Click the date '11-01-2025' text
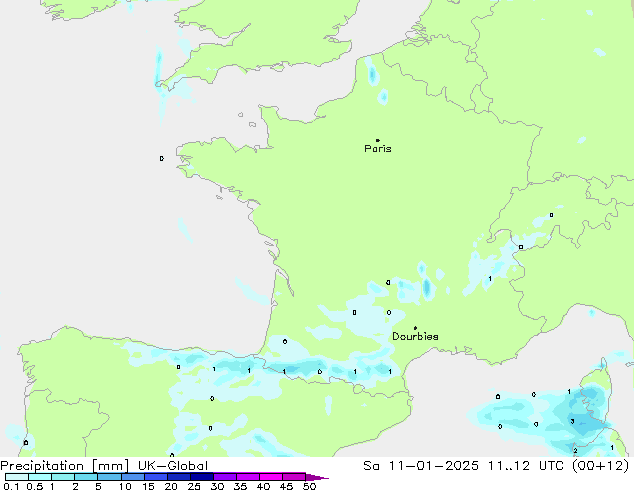The image size is (634, 490). tap(433, 466)
